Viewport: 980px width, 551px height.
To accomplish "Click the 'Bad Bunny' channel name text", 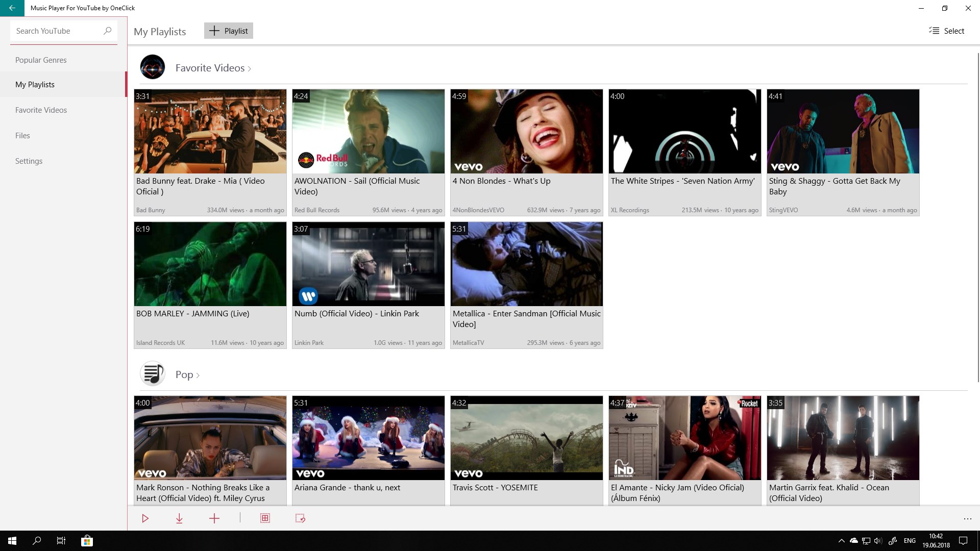I will pyautogui.click(x=151, y=210).
